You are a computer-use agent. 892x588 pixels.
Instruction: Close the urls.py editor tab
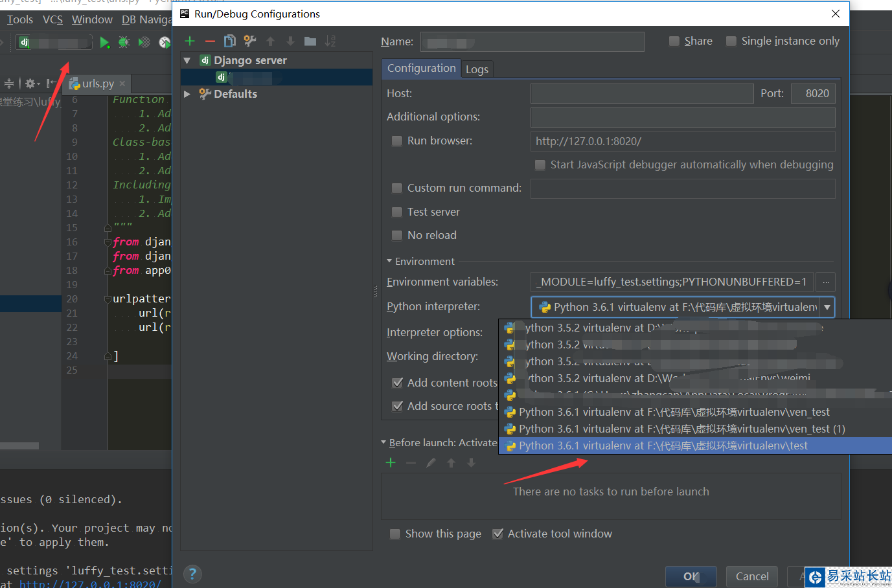[122, 84]
